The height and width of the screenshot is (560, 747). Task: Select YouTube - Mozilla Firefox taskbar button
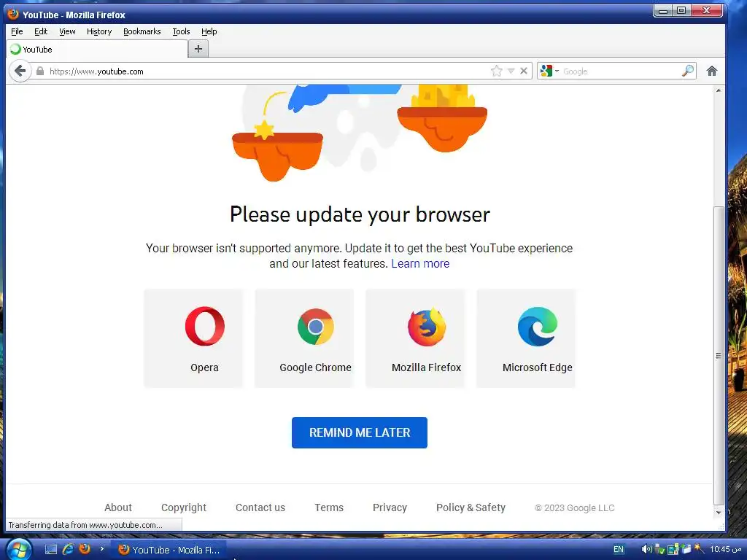point(169,550)
